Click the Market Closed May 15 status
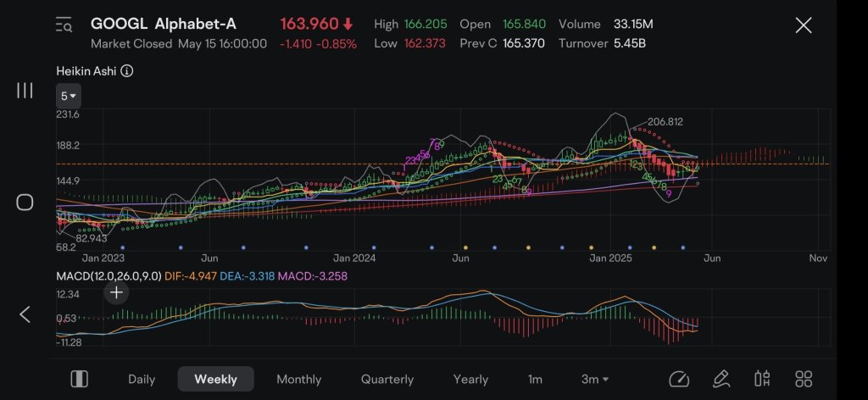The height and width of the screenshot is (400, 868). (x=179, y=44)
